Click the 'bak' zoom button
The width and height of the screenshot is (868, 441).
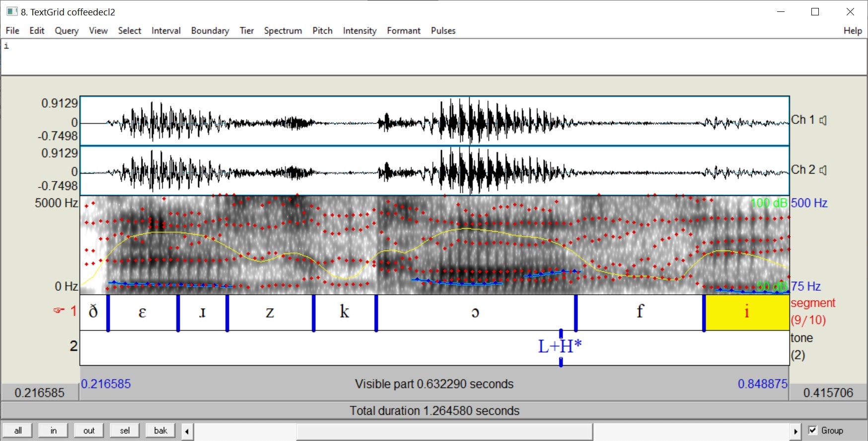point(160,431)
